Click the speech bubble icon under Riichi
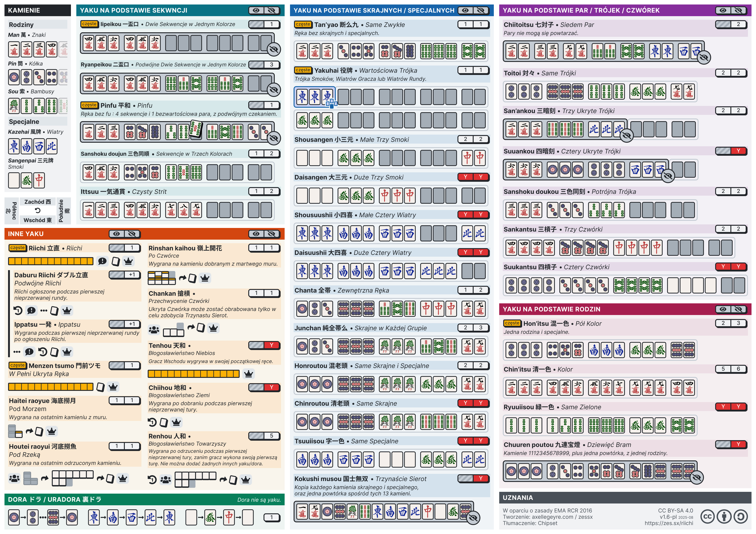Screen dimensions: 756x534 (x=102, y=261)
